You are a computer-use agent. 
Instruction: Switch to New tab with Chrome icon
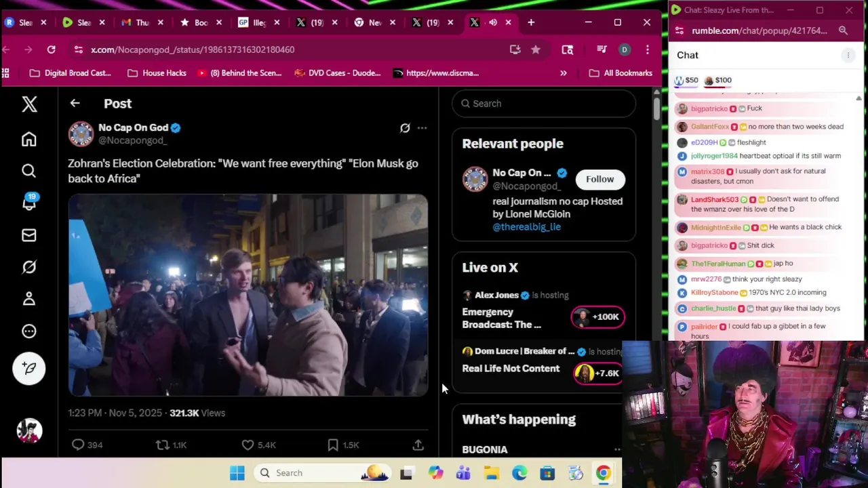click(376, 22)
